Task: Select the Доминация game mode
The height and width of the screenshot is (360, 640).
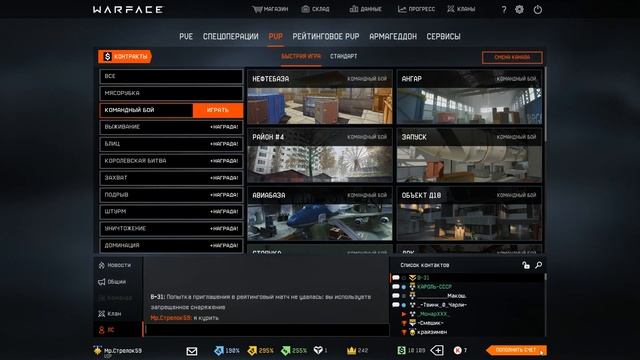Action: tap(171, 245)
